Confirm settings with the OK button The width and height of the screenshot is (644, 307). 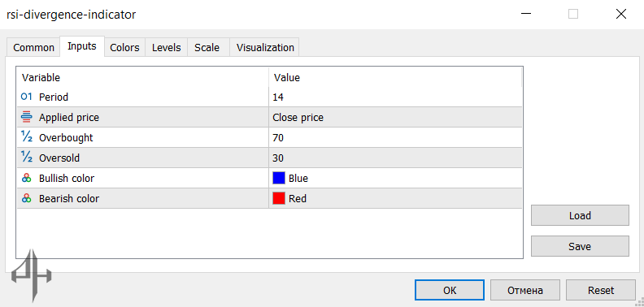450,290
